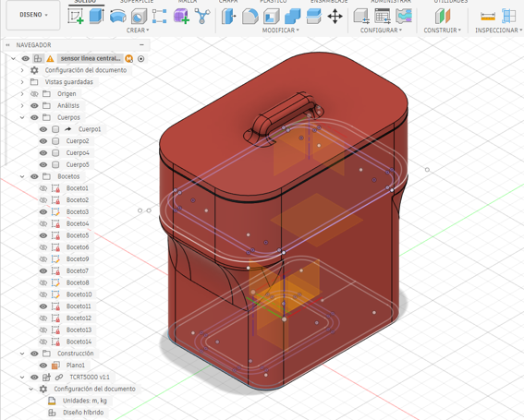Select the Hole tool
The image size is (524, 420).
[x=139, y=16]
